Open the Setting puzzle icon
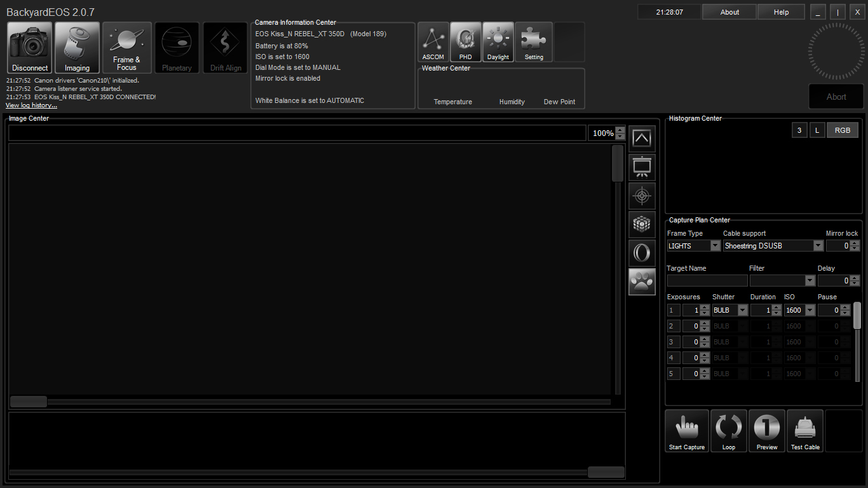The image size is (868, 488). [534, 42]
